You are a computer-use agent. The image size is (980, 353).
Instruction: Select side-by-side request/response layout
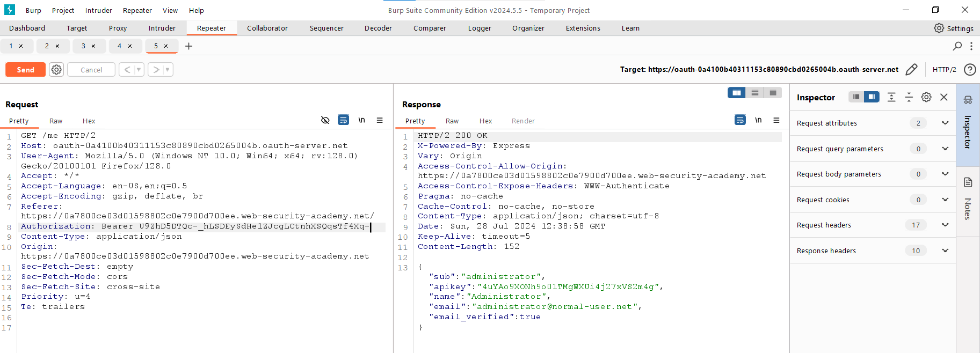[737, 93]
